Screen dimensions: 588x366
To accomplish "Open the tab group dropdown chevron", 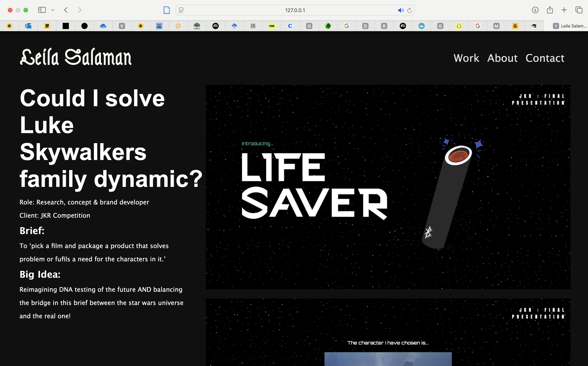I will click(x=52, y=10).
